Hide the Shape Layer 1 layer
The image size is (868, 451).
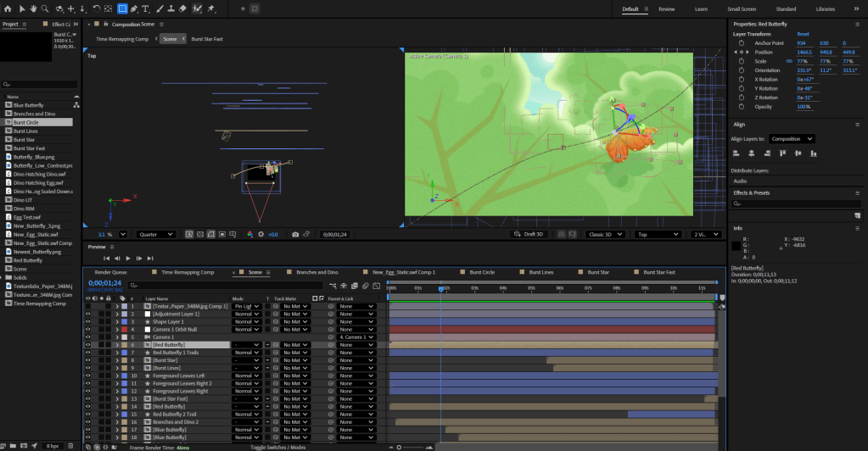(x=87, y=321)
